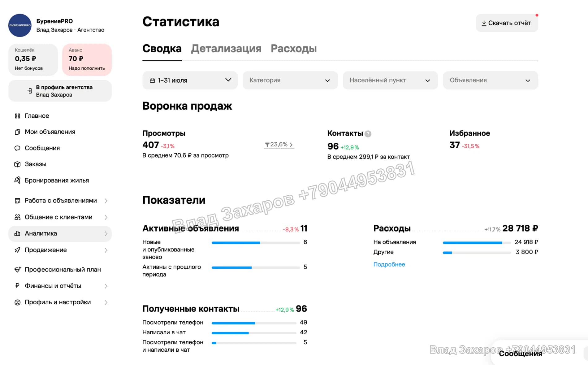
Task: Click Мои объявления copy icon
Action: point(17,132)
